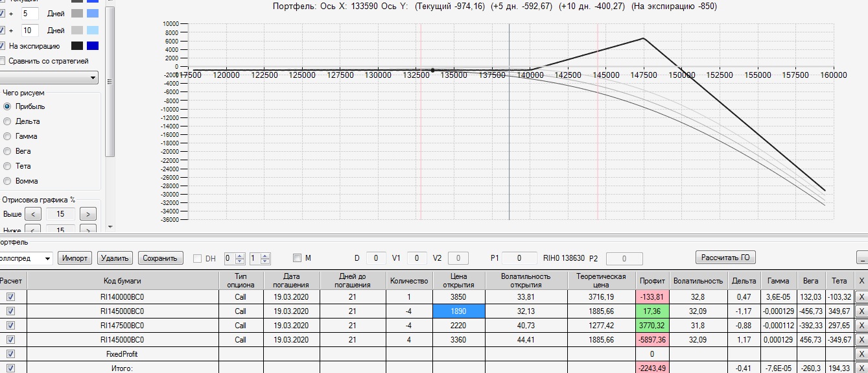Click the Профит column header
Image resolution: width=868 pixels, height=373 pixels.
(x=652, y=280)
